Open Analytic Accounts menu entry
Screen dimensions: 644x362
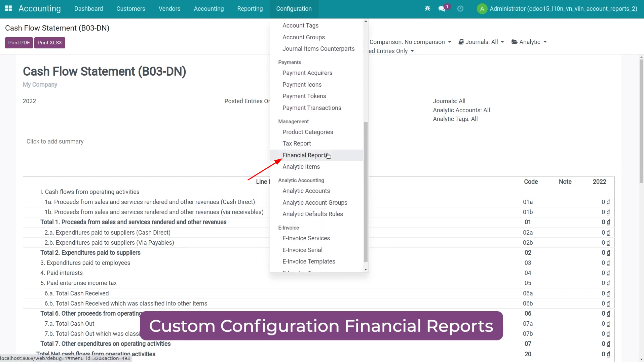point(306,191)
